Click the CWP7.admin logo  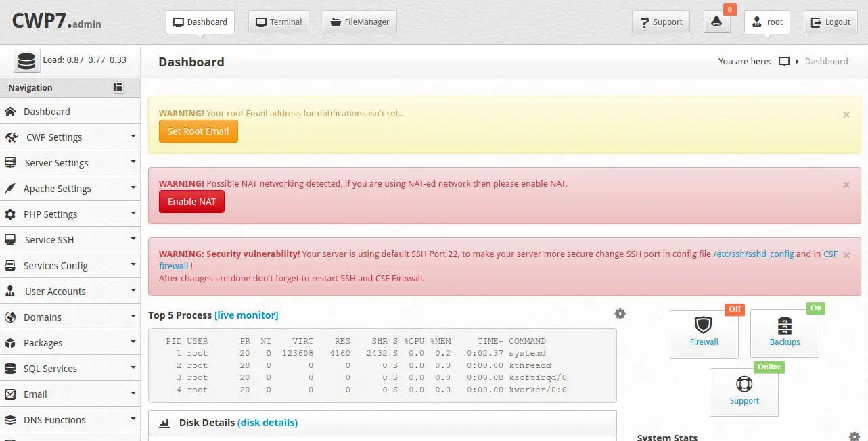[57, 20]
